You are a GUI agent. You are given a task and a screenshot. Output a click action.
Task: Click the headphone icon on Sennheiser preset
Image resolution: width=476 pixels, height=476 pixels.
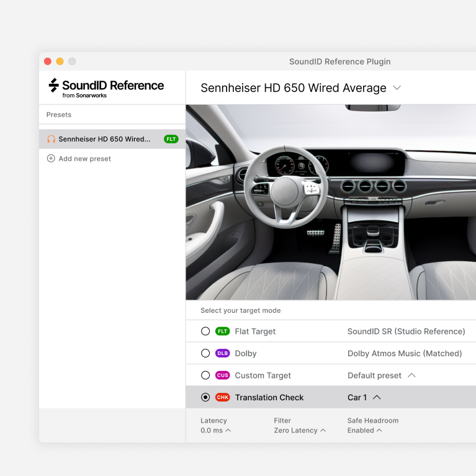51,139
